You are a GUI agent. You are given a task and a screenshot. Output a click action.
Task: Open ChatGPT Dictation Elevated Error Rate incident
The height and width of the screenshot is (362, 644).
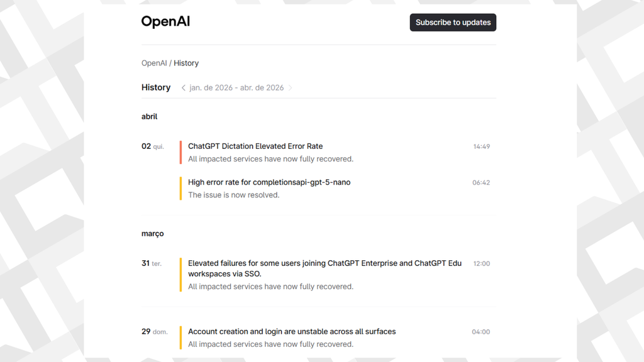click(255, 146)
